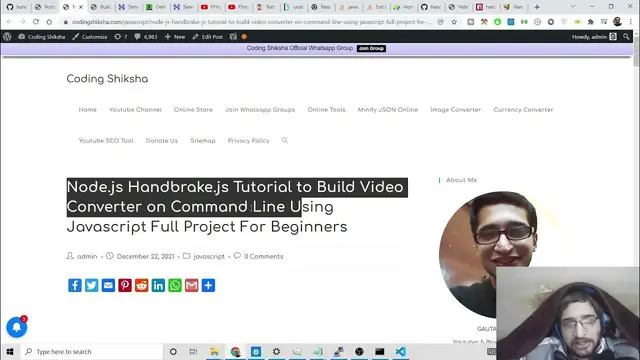Screen dimensions: 640x360
Task: Open the Privacy Policy menu item
Action: [248, 140]
